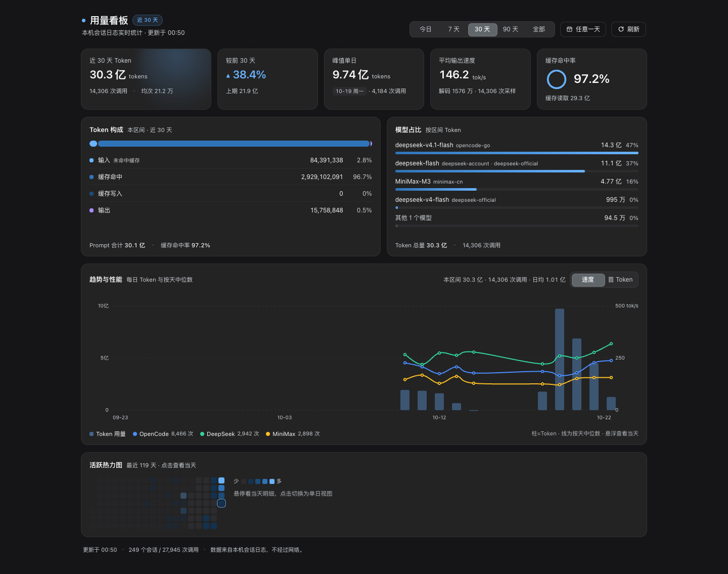Select the 7 天 range tab
Screen dimensions: 728x574
pyautogui.click(x=454, y=29)
